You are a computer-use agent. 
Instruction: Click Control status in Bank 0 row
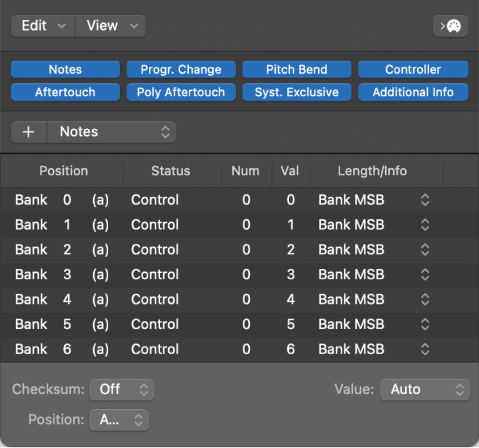155,200
